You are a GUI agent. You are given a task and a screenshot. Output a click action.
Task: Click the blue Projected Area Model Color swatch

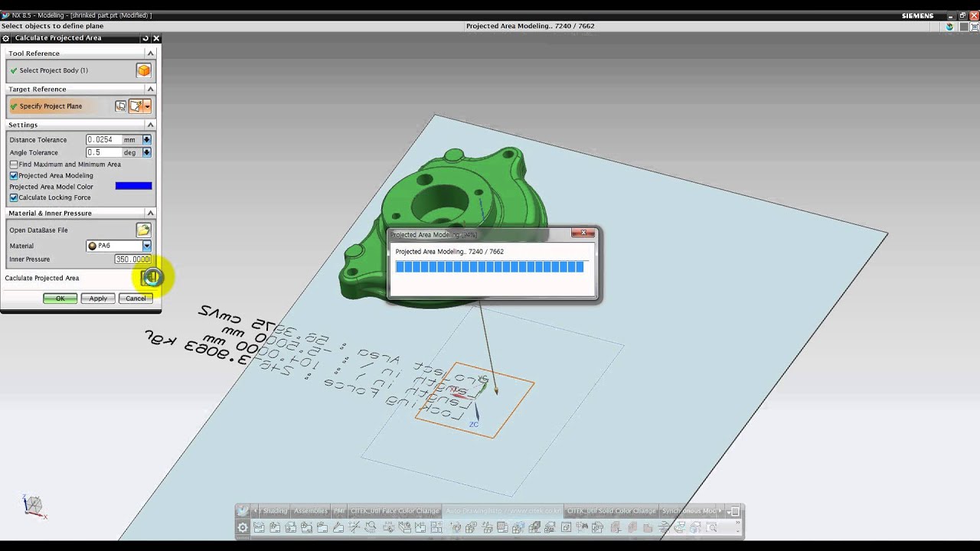(133, 186)
